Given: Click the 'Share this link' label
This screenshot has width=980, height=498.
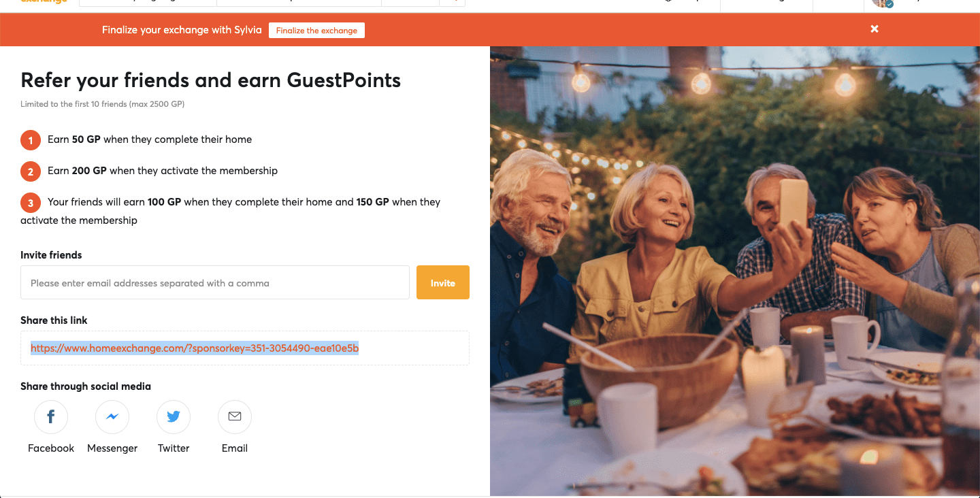Looking at the screenshot, I should (x=54, y=320).
